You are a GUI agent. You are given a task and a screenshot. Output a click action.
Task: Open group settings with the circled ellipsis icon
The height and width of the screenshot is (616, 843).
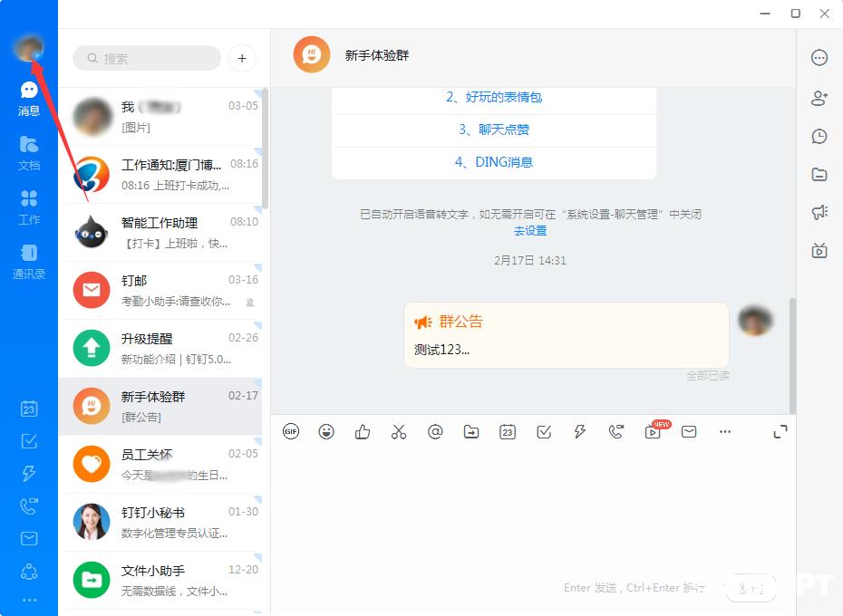click(819, 57)
